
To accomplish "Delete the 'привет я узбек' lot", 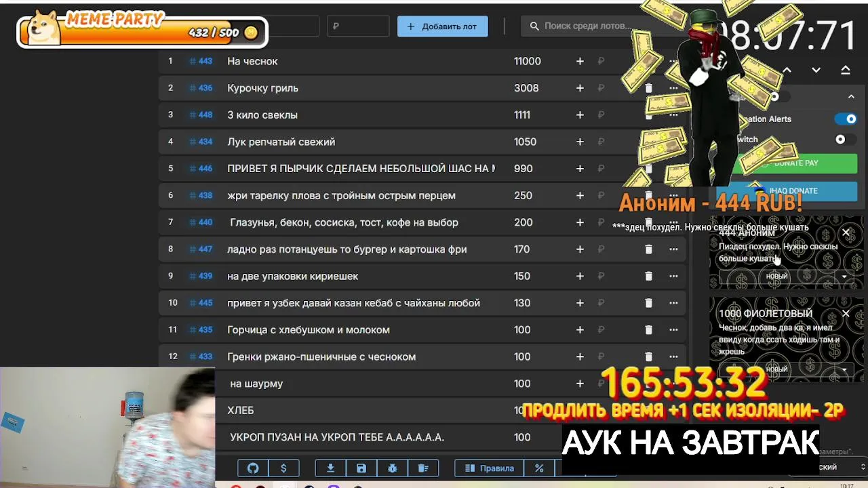I will (x=648, y=303).
